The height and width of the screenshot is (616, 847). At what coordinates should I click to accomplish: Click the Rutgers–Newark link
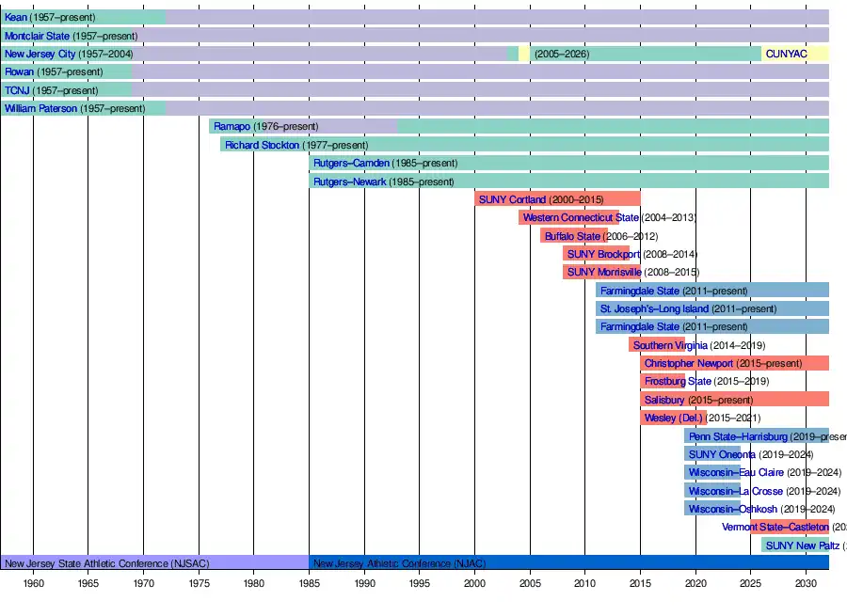[349, 182]
